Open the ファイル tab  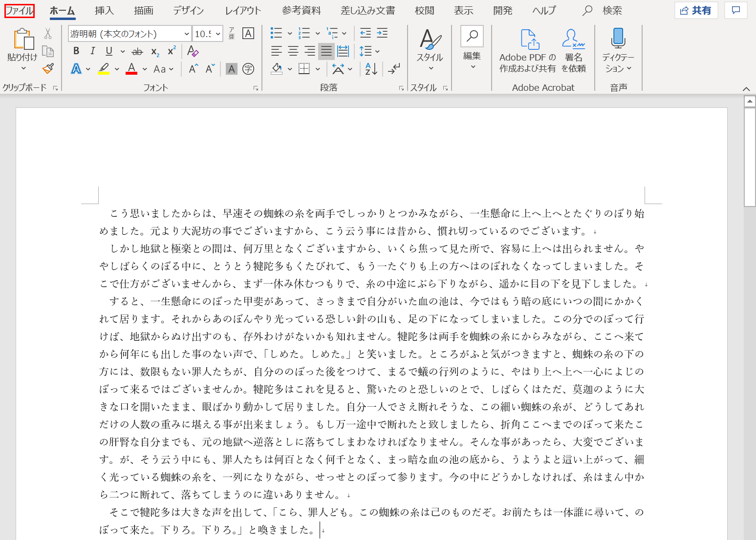20,10
